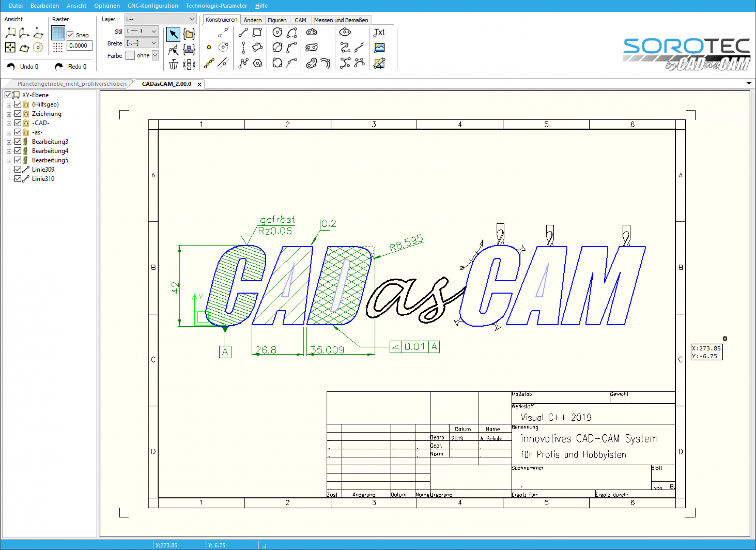The width and height of the screenshot is (756, 550).
Task: Click the slot shape tool icon
Action: [311, 33]
